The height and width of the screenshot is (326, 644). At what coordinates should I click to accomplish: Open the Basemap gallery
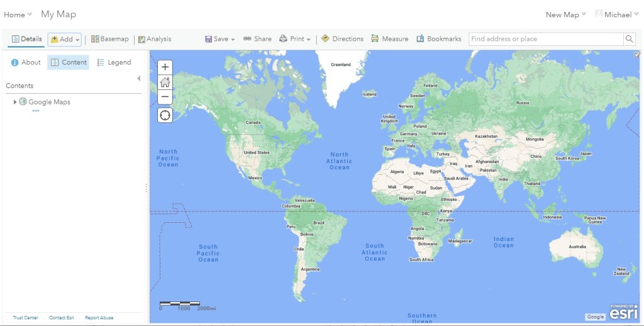pos(109,39)
